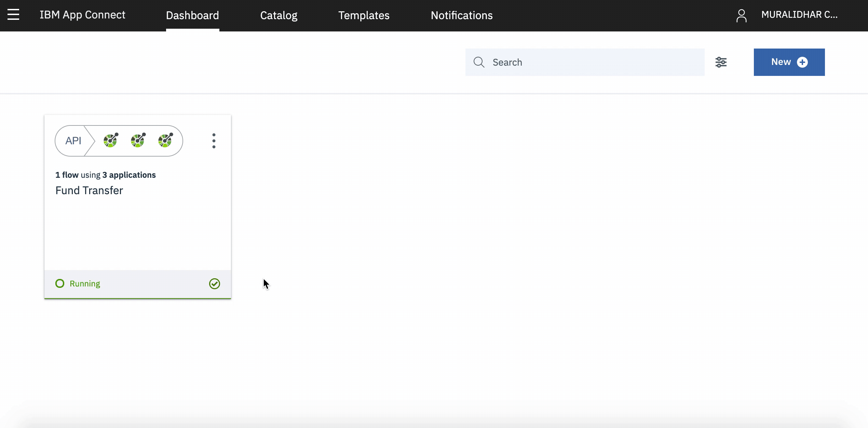Click the user profile avatar icon
The width and height of the screenshot is (868, 428).
741,16
